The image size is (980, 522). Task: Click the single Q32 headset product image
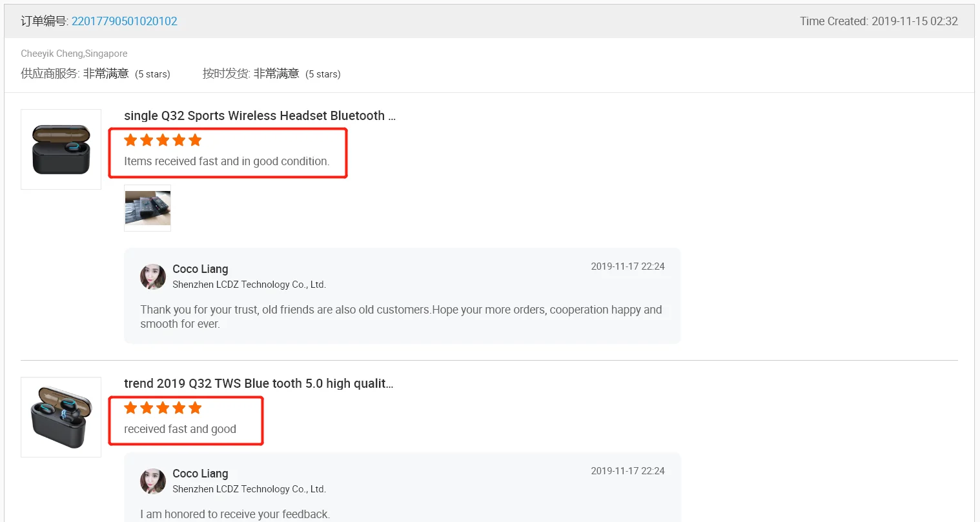[x=61, y=149]
